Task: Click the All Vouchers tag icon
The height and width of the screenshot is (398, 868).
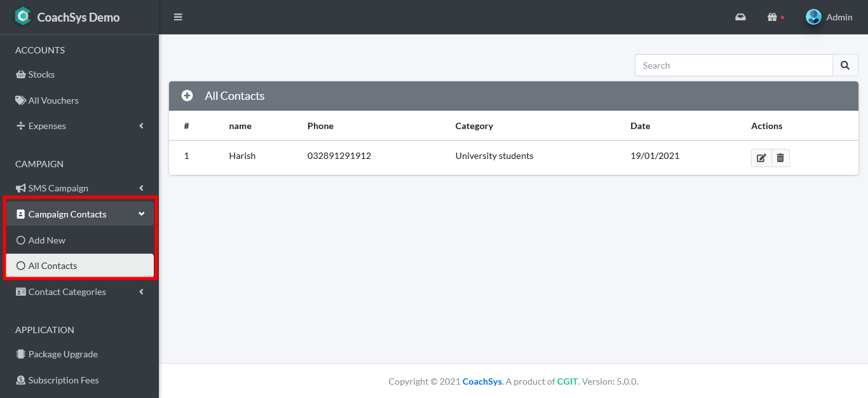Action: (x=20, y=100)
